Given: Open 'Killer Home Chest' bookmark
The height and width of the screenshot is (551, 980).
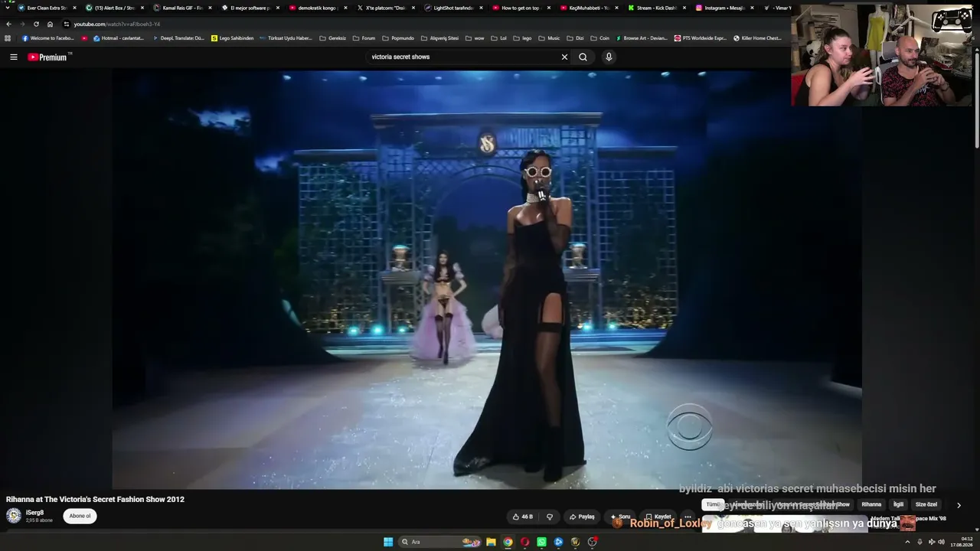Looking at the screenshot, I should [758, 37].
